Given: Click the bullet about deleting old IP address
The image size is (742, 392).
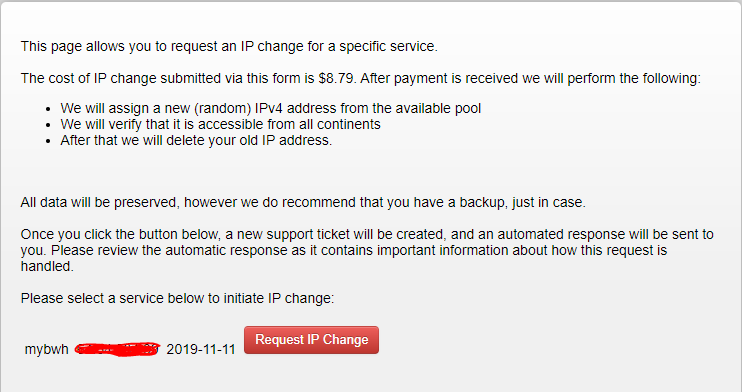Looking at the screenshot, I should tap(196, 141).
